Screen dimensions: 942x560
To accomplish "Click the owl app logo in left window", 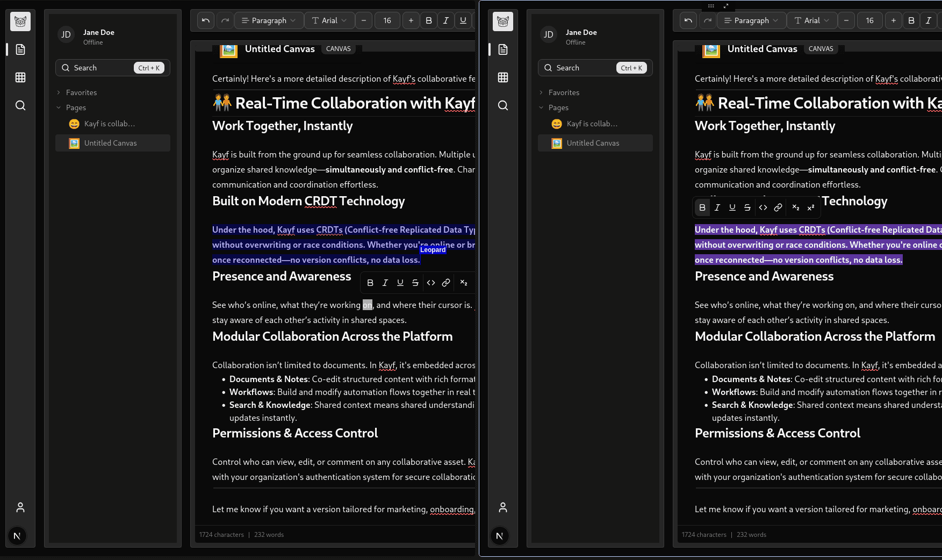I will coord(20,21).
